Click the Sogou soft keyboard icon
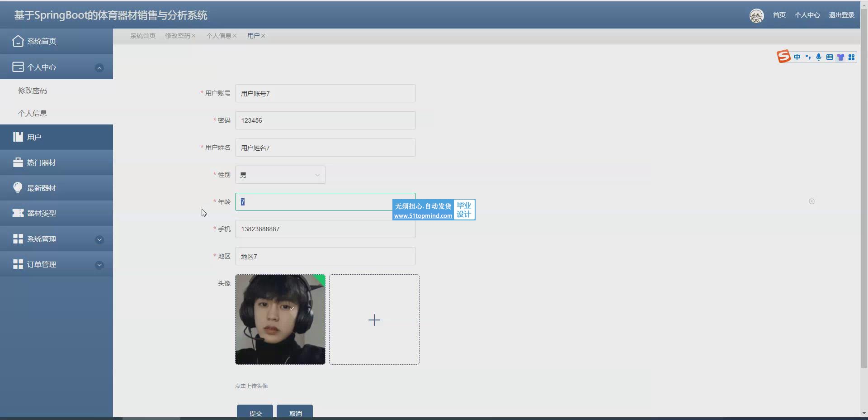Image resolution: width=868 pixels, height=420 pixels. [x=830, y=57]
